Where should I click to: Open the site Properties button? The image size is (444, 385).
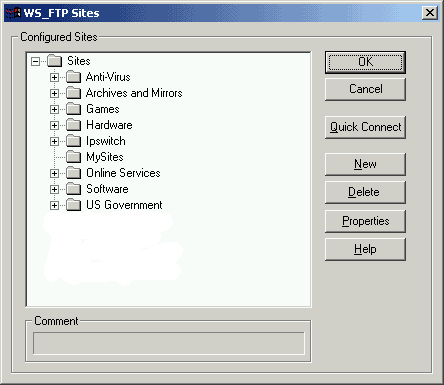tap(365, 221)
